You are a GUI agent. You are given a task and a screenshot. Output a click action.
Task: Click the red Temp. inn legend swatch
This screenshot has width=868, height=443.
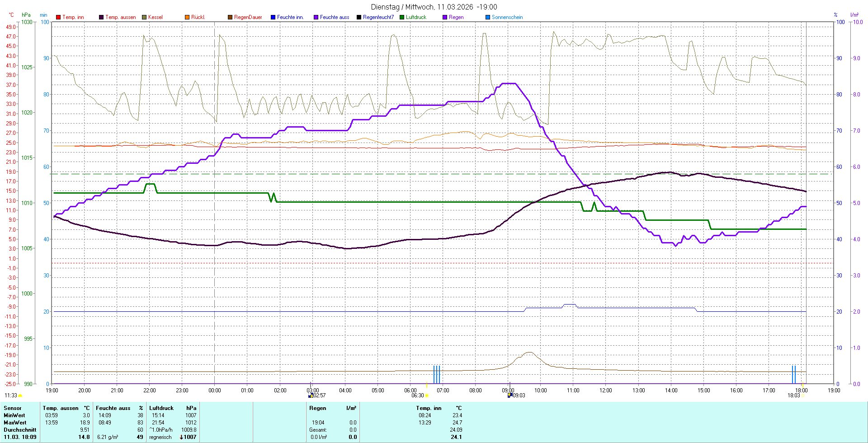58,17
